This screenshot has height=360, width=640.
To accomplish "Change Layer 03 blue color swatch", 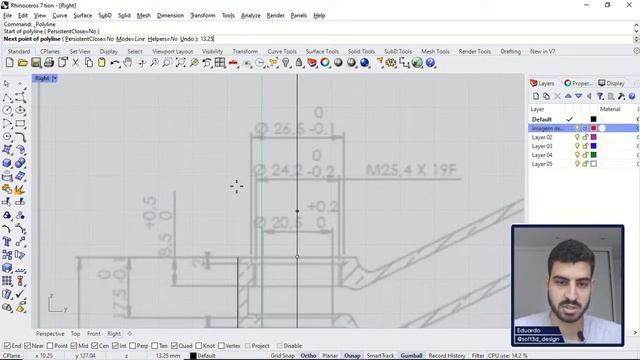I will pyautogui.click(x=593, y=146).
